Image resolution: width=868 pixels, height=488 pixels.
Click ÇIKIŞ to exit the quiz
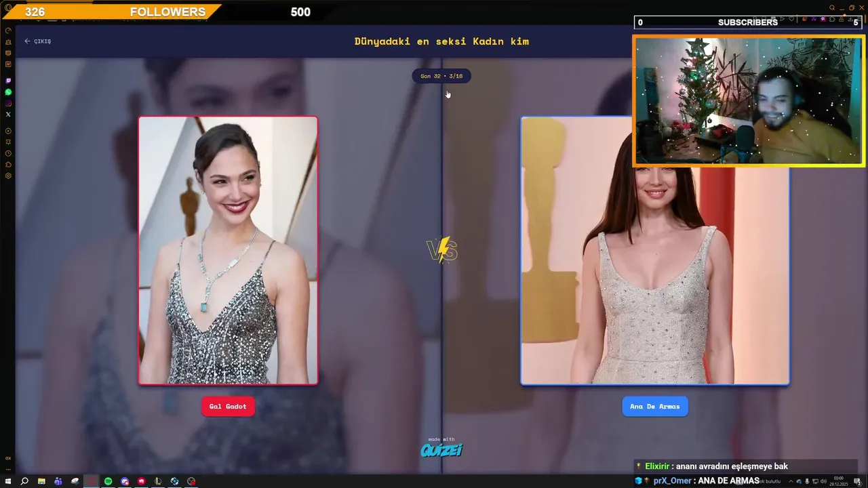coord(38,41)
